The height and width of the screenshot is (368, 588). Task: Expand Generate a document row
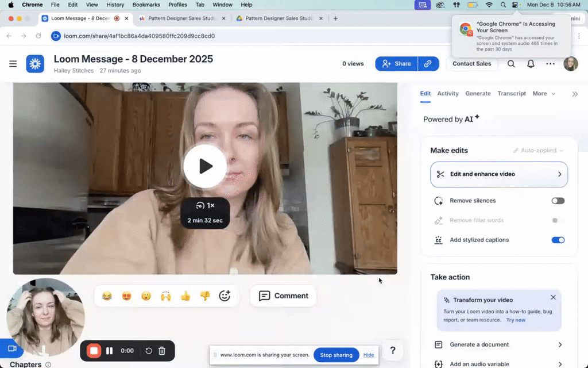click(x=499, y=344)
